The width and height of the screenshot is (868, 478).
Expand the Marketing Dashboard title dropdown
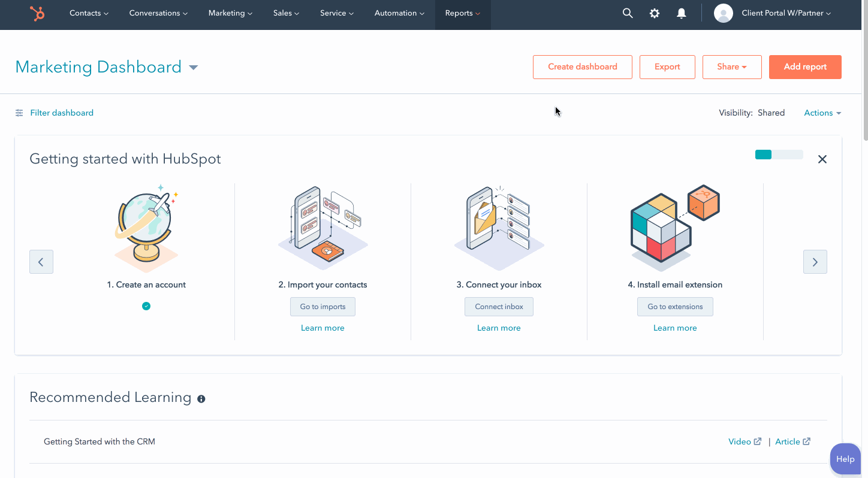pos(194,68)
